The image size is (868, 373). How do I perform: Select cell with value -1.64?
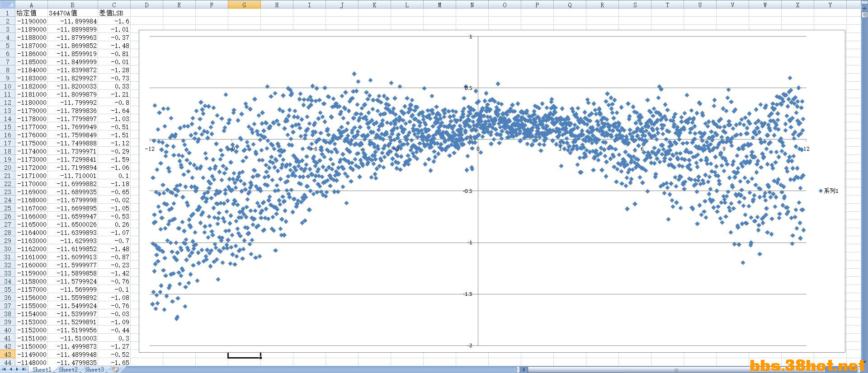pos(114,111)
